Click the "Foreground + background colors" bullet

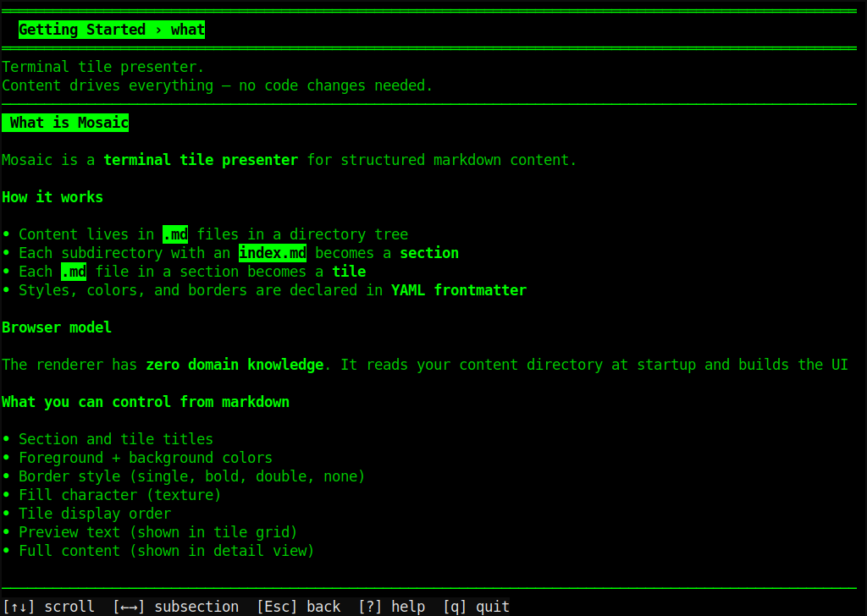[x=137, y=458]
